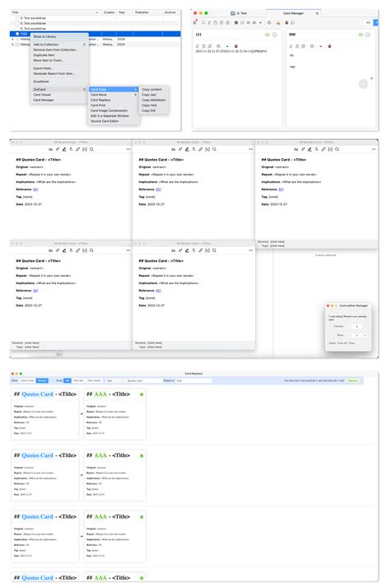
Task: Click the green icon on card 111
Action: click(x=267, y=35)
